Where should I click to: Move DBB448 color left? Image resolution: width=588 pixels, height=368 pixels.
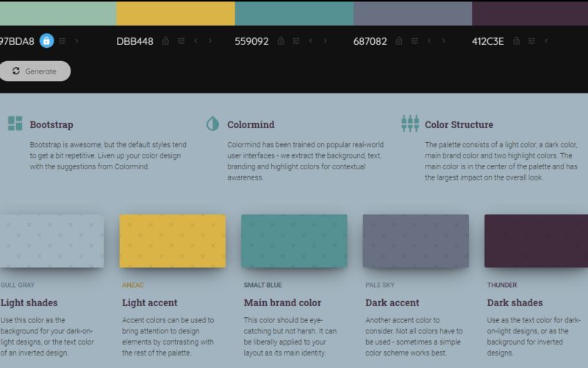click(196, 40)
